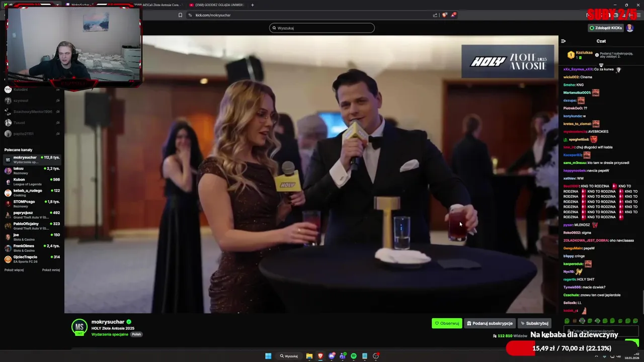Click the Subskrybuj button
Viewport: 644px width, 362px height.
[x=534, y=323]
